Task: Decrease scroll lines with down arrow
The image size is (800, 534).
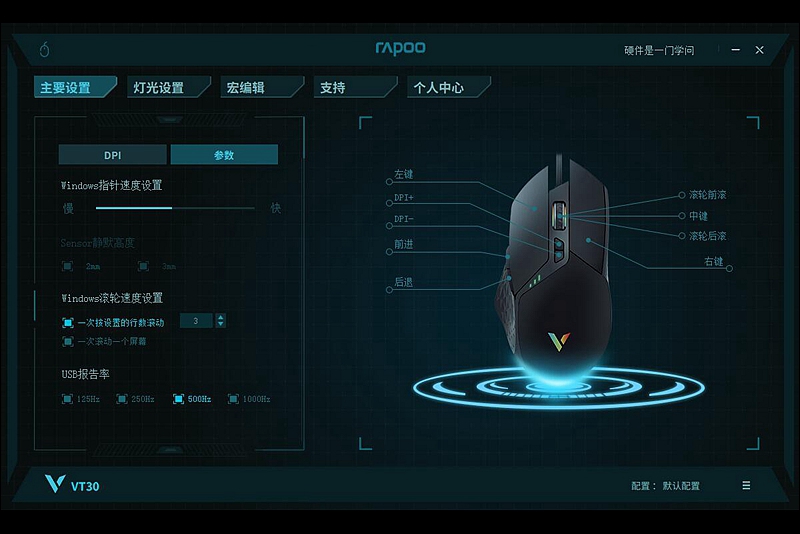Action: point(220,324)
